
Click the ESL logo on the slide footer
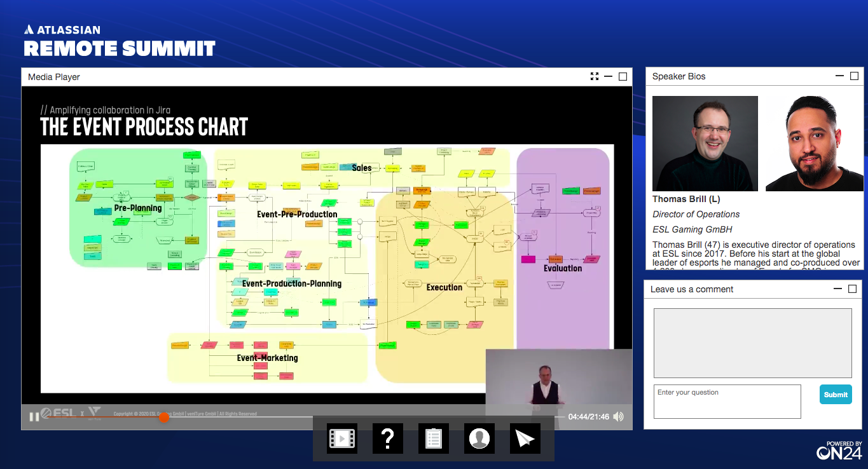click(59, 413)
